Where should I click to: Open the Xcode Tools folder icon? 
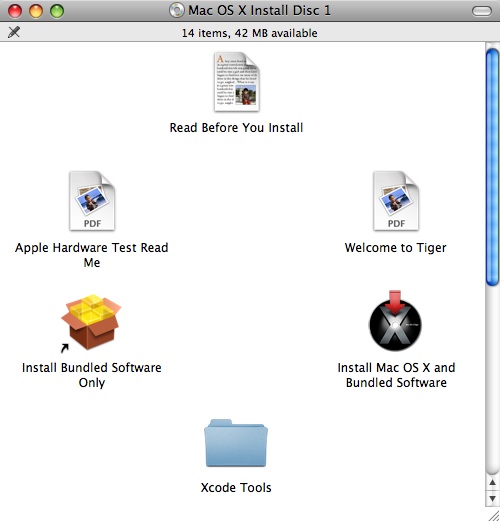click(x=236, y=443)
